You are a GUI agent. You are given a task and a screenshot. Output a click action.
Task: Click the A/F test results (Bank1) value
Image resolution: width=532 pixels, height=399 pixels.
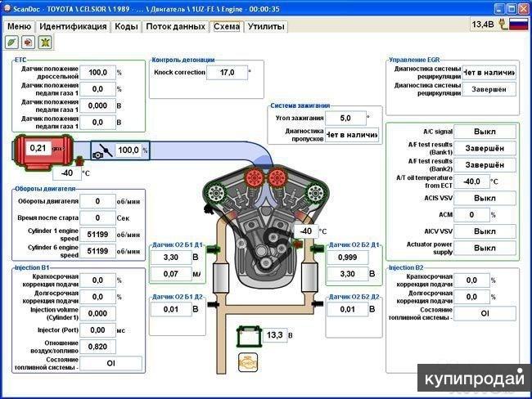tap(485, 148)
